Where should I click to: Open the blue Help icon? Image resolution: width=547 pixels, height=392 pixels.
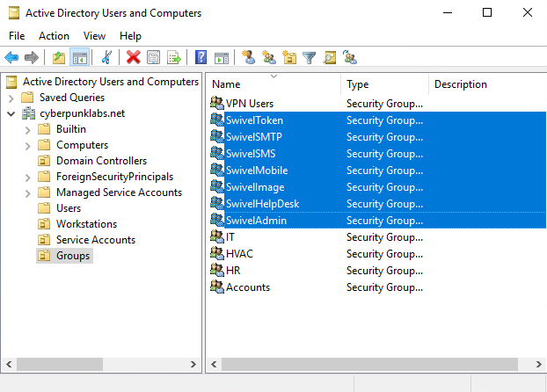pyautogui.click(x=201, y=58)
